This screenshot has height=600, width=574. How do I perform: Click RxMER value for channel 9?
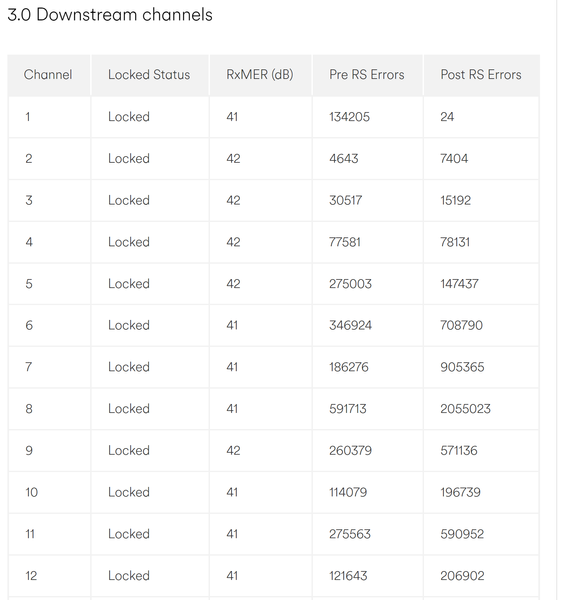233,450
